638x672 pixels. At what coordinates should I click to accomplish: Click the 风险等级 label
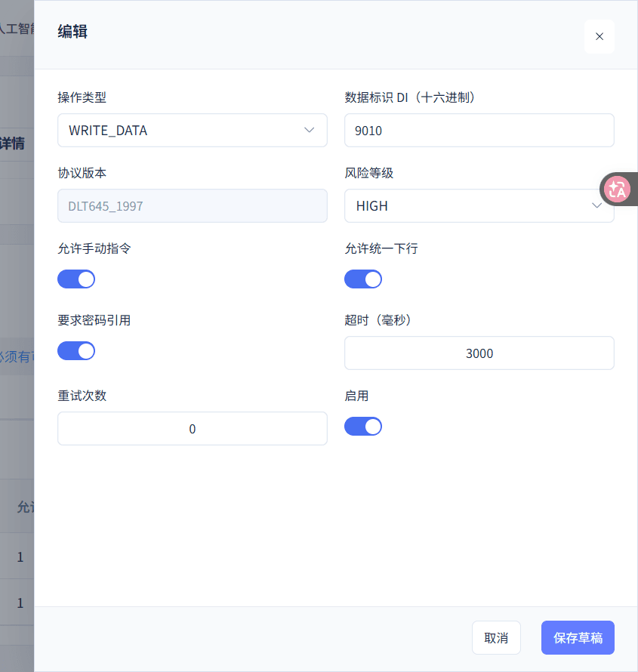pyautogui.click(x=369, y=173)
